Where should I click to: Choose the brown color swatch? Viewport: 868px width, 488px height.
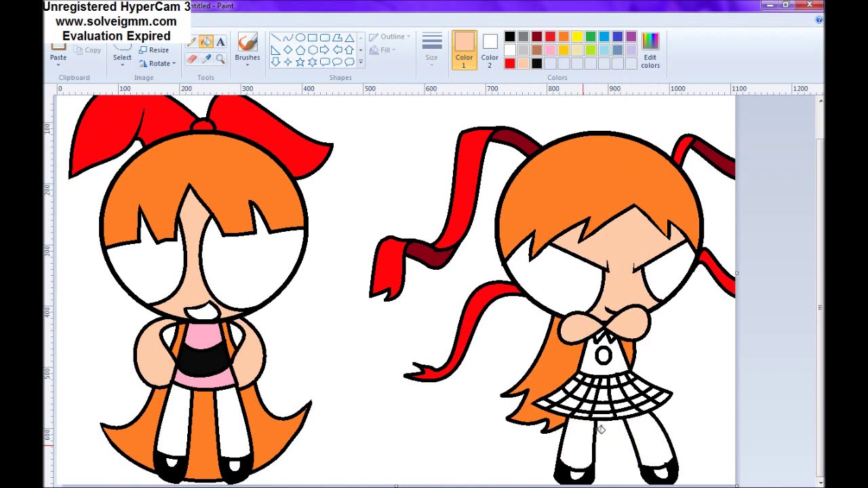pos(536,50)
